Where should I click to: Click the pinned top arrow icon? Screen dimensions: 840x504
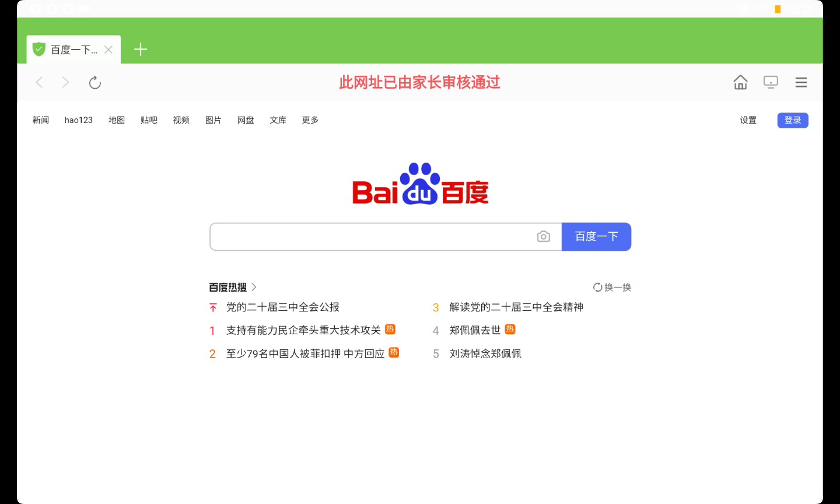coord(213,307)
